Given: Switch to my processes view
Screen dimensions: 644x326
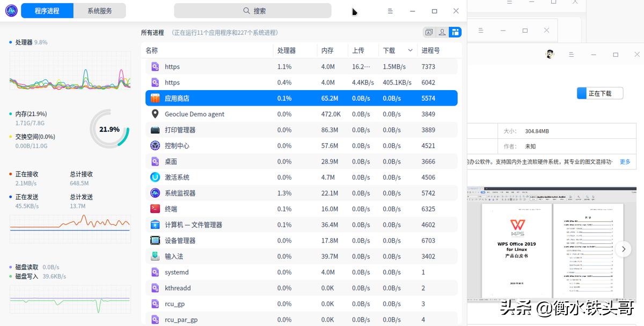Looking at the screenshot, I should tap(441, 32).
